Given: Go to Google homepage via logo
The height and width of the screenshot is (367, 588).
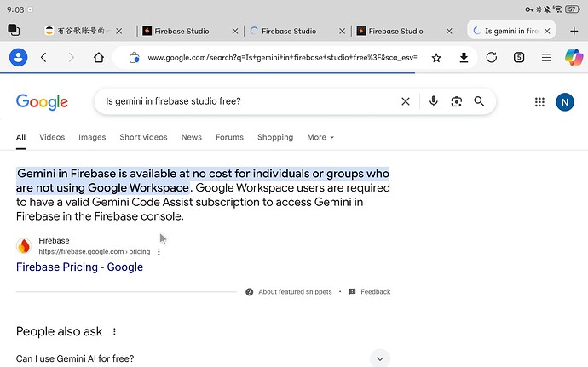Looking at the screenshot, I should click(42, 102).
